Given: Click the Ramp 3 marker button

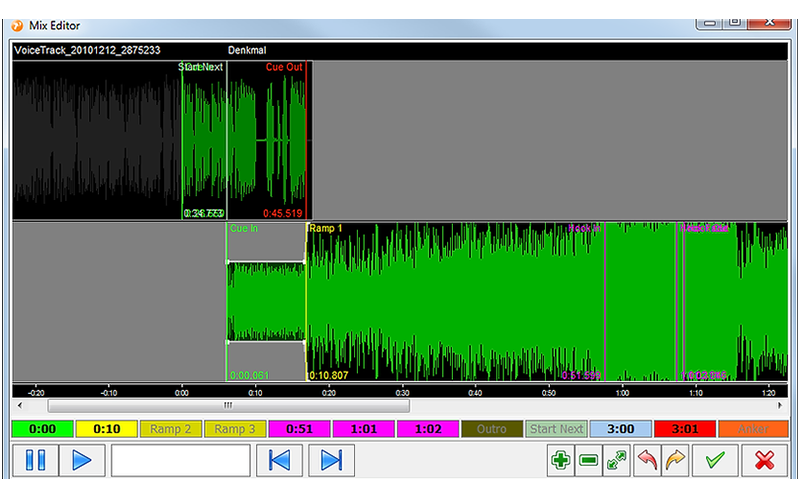Looking at the screenshot, I should click(235, 429).
